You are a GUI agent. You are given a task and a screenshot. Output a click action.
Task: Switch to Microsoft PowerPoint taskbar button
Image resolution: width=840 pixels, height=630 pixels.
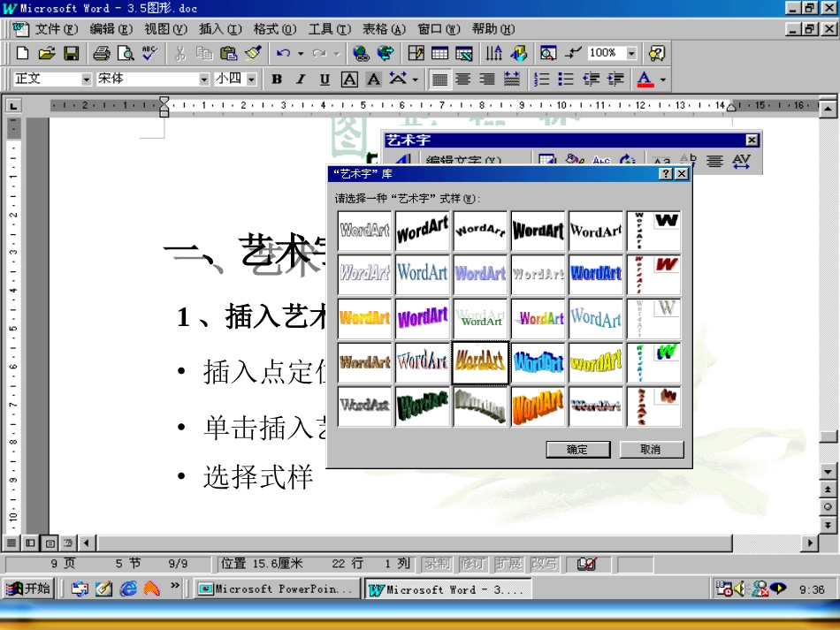[277, 588]
